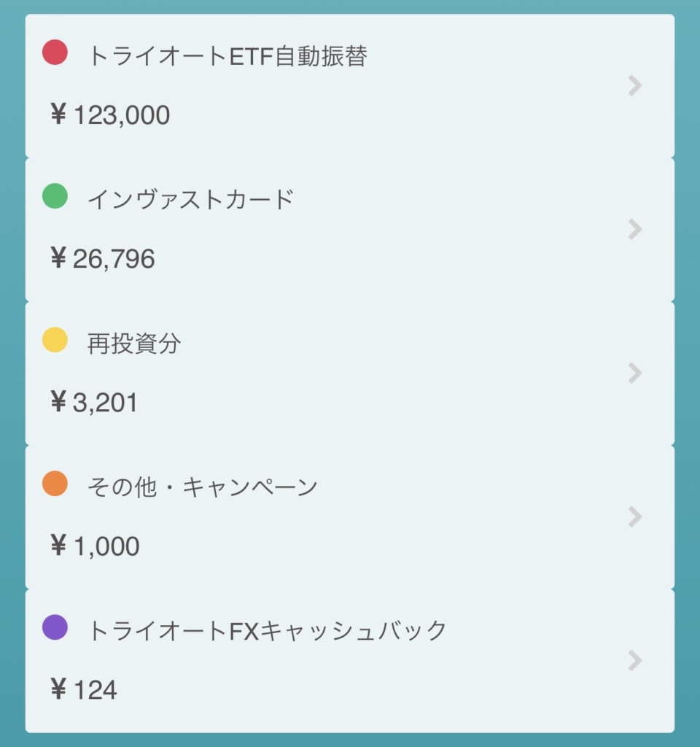
Task: Click the purple dot beside トライオートFXキャッシュバック
Action: 55,627
